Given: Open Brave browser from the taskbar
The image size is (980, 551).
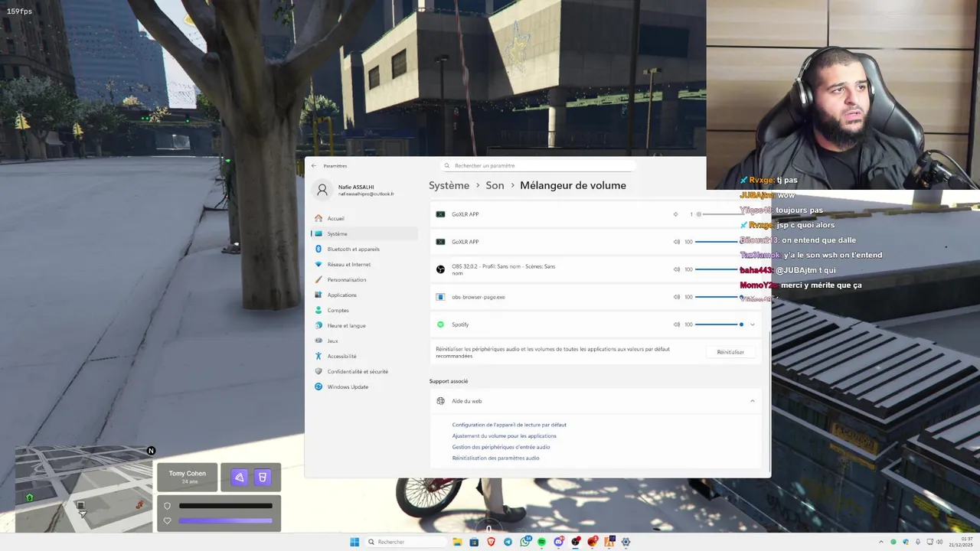Looking at the screenshot, I should pyautogui.click(x=491, y=542).
